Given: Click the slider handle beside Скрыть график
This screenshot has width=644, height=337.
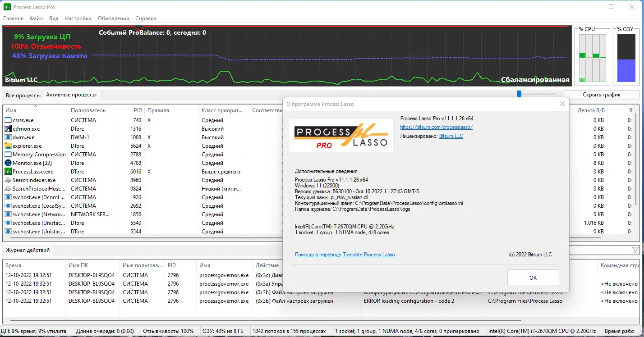Looking at the screenshot, I should (519, 94).
